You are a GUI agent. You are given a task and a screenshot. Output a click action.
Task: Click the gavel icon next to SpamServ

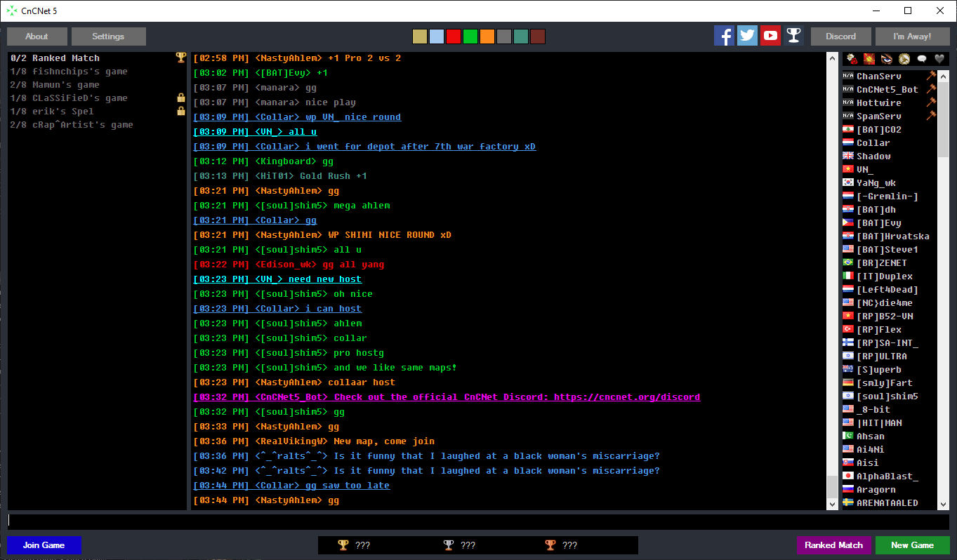point(931,116)
